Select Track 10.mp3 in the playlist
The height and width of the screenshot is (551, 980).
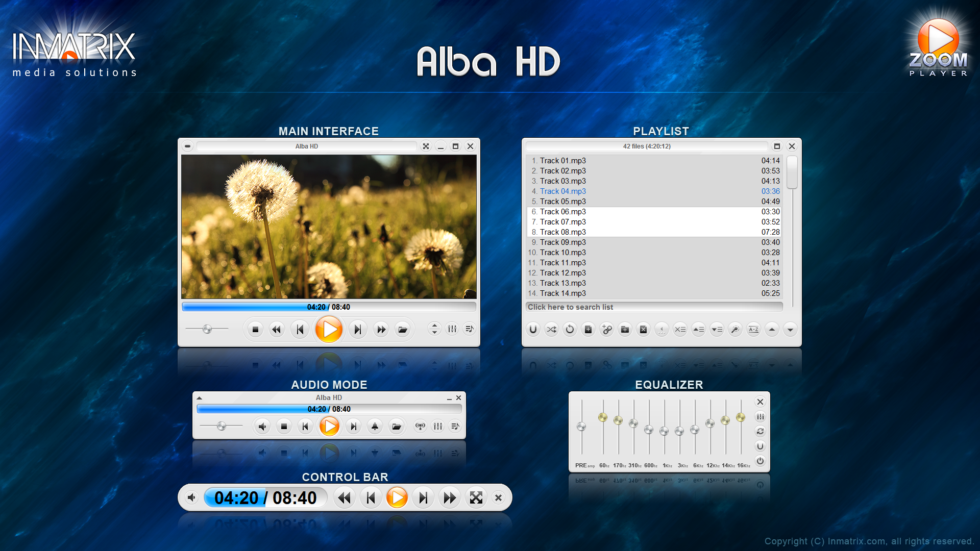pyautogui.click(x=654, y=253)
